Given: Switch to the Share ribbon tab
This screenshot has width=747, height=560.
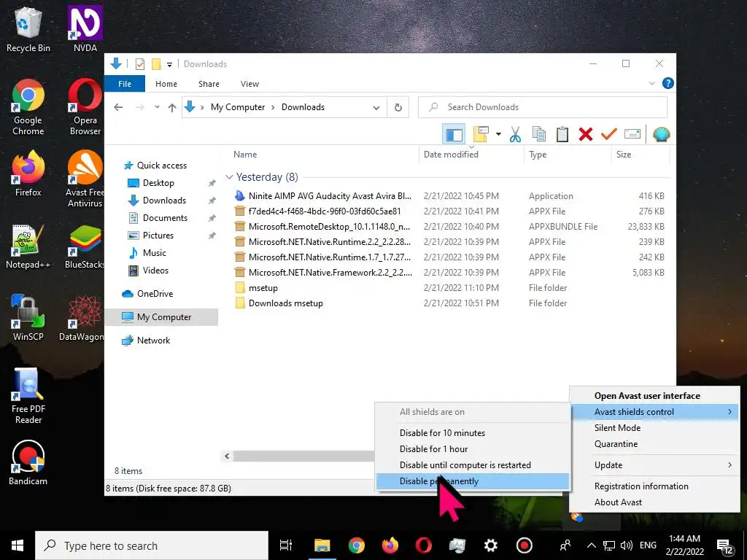Looking at the screenshot, I should click(x=209, y=84).
